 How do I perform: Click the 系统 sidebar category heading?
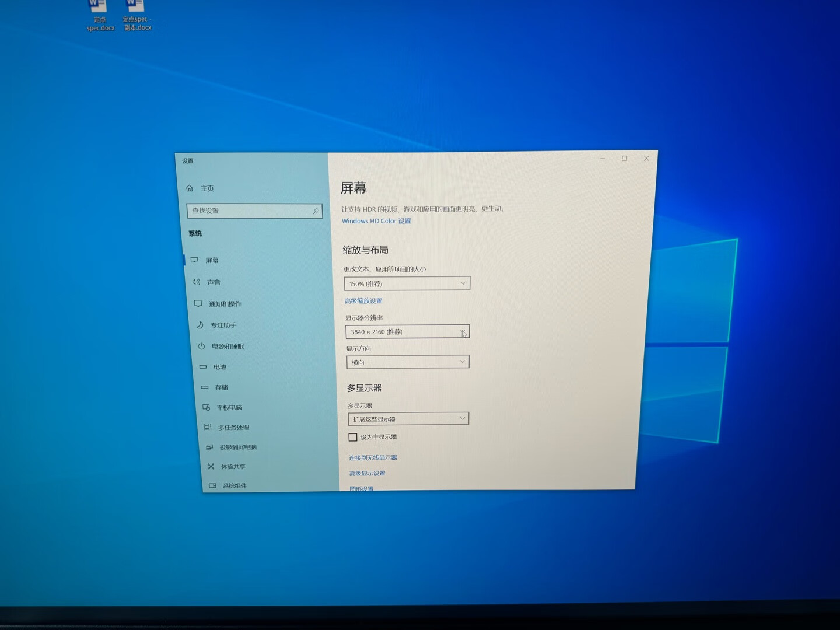(x=195, y=233)
